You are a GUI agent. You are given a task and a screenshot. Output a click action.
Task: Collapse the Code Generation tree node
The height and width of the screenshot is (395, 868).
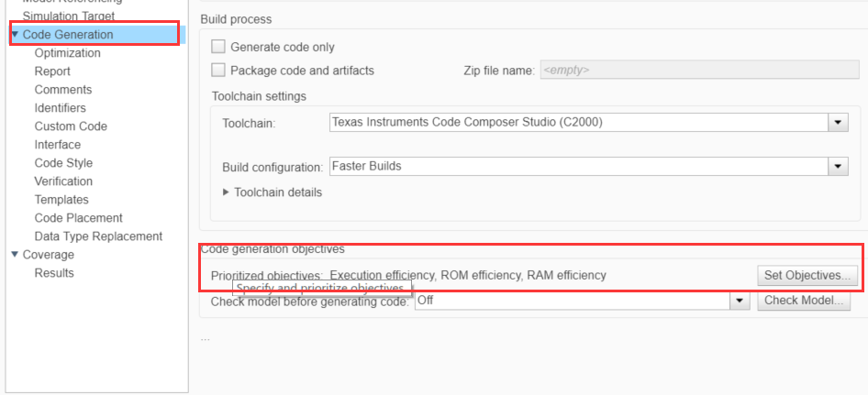tap(15, 35)
